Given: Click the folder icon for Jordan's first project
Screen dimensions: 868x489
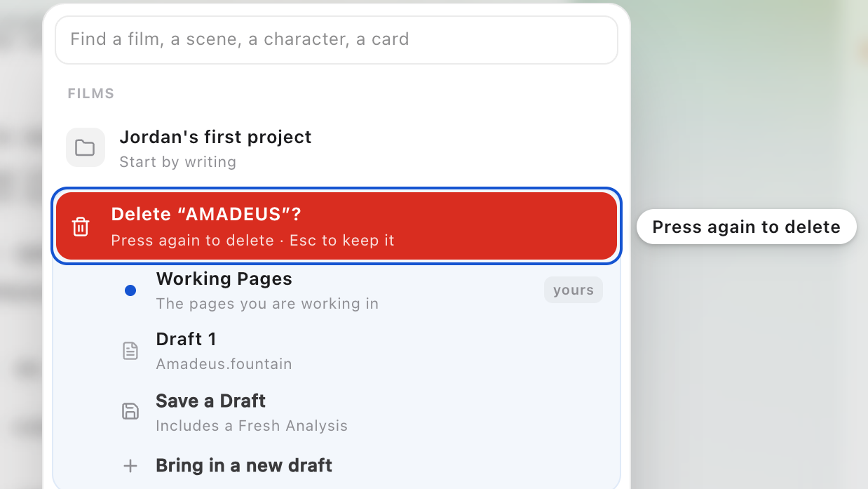Looking at the screenshot, I should (86, 147).
